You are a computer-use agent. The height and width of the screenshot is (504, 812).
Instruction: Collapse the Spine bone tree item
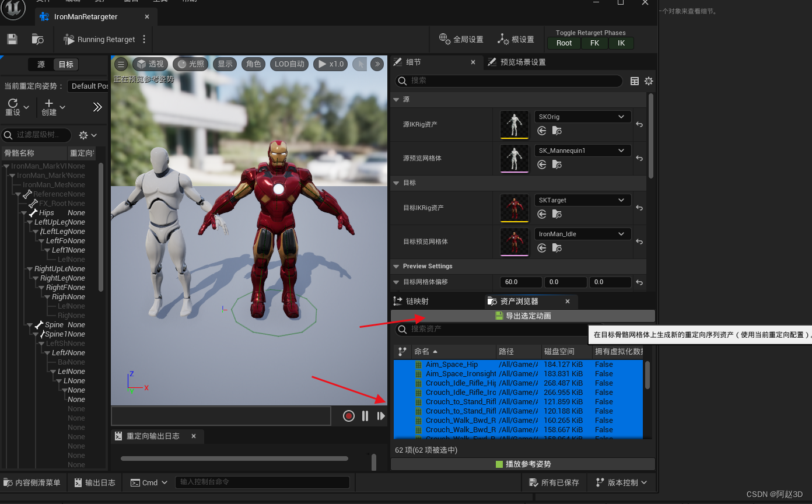coord(29,325)
